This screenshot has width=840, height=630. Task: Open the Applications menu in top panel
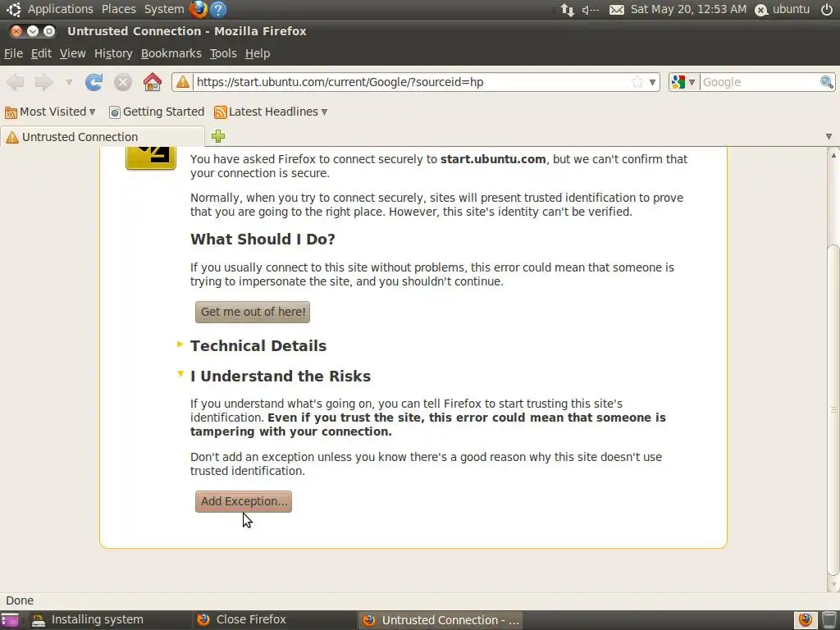(61, 9)
